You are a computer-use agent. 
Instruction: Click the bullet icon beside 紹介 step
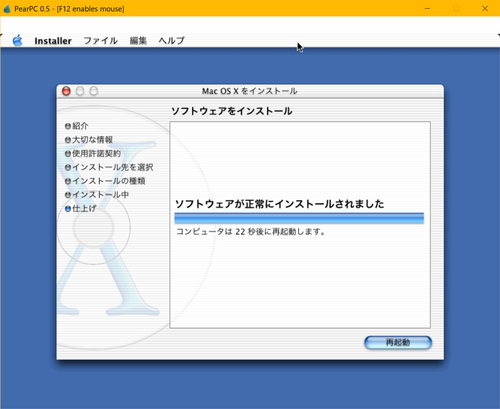tap(68, 126)
